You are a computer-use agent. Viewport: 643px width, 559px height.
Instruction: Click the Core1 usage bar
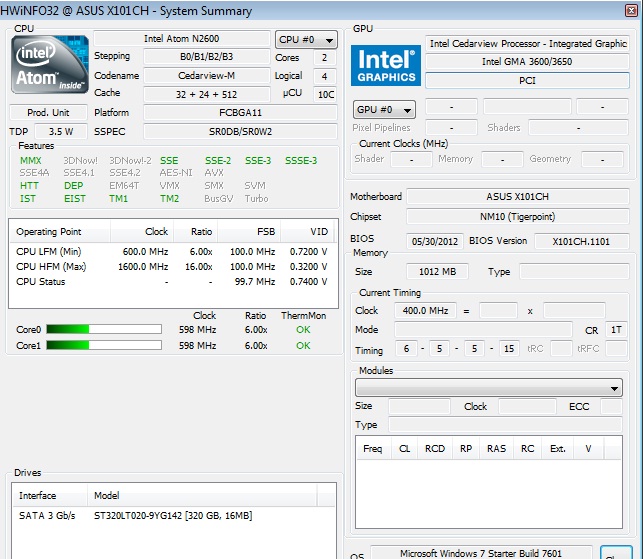click(104, 345)
